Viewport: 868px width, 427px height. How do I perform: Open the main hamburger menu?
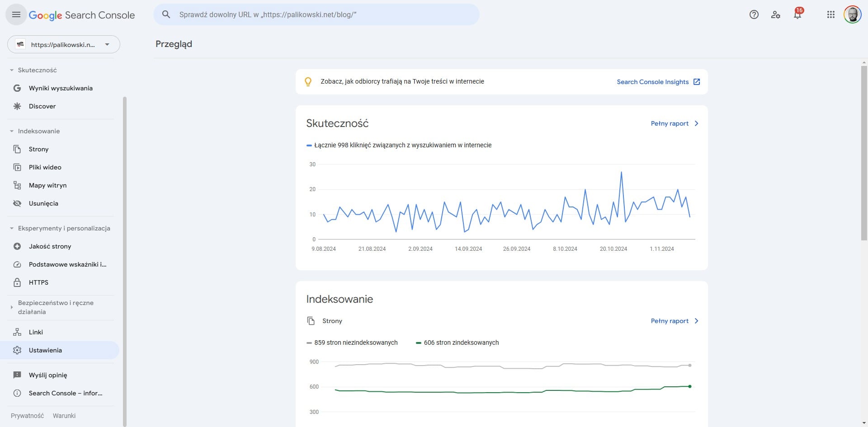click(x=16, y=15)
